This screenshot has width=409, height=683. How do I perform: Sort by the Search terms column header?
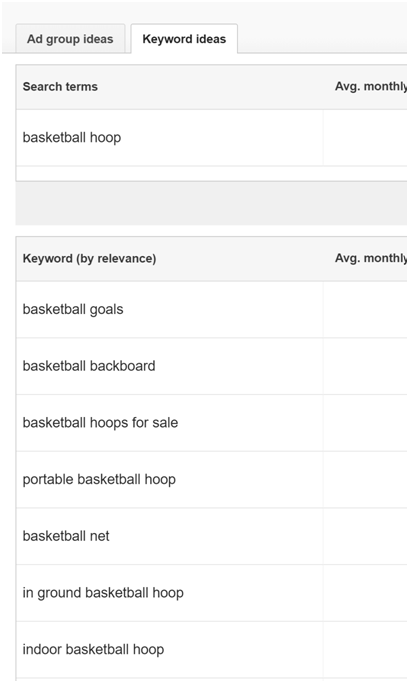point(60,86)
